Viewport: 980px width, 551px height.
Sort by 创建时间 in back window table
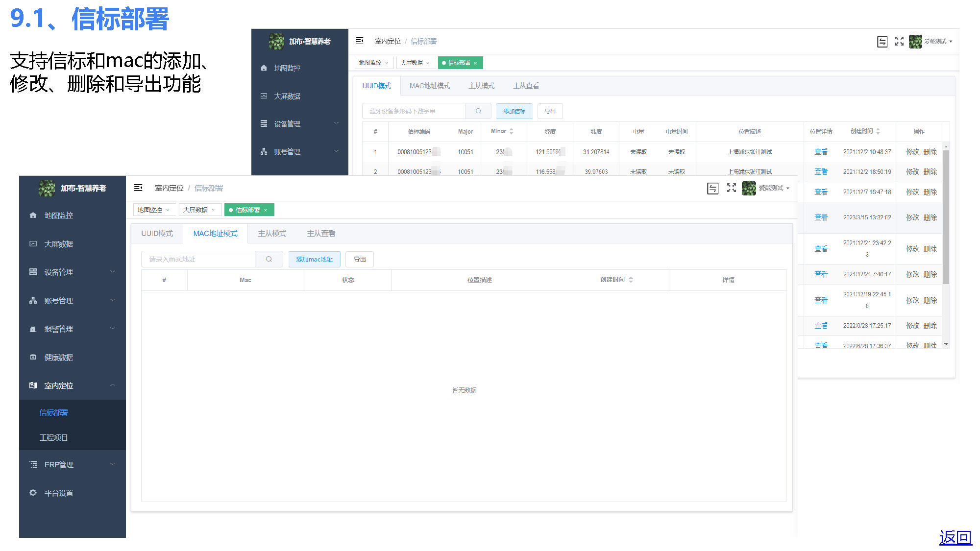coord(878,131)
